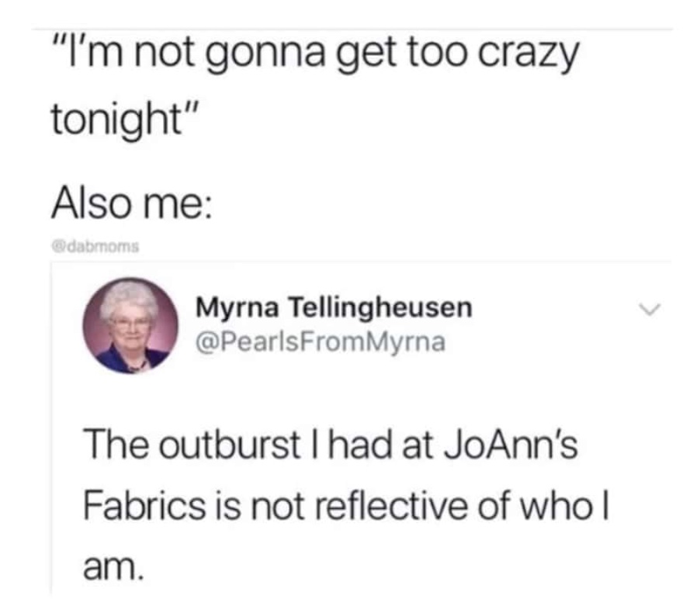Click the word "Tellingheusen" in the name

(x=380, y=307)
